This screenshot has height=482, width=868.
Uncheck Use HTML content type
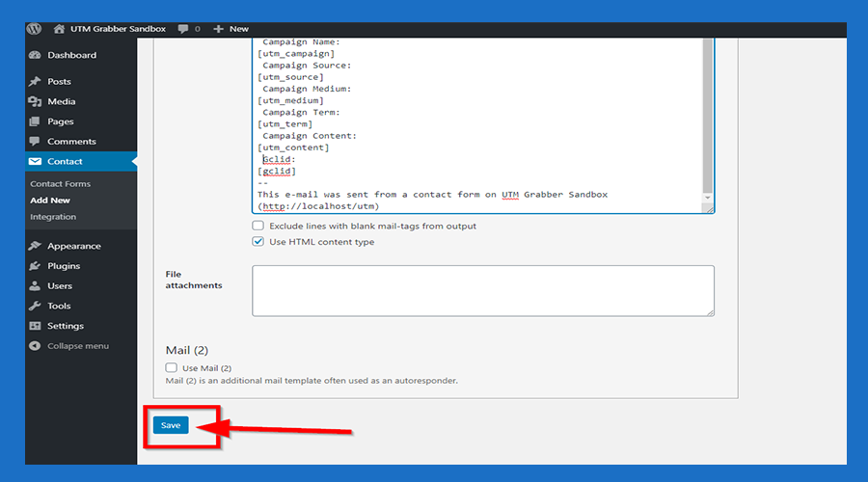click(258, 242)
